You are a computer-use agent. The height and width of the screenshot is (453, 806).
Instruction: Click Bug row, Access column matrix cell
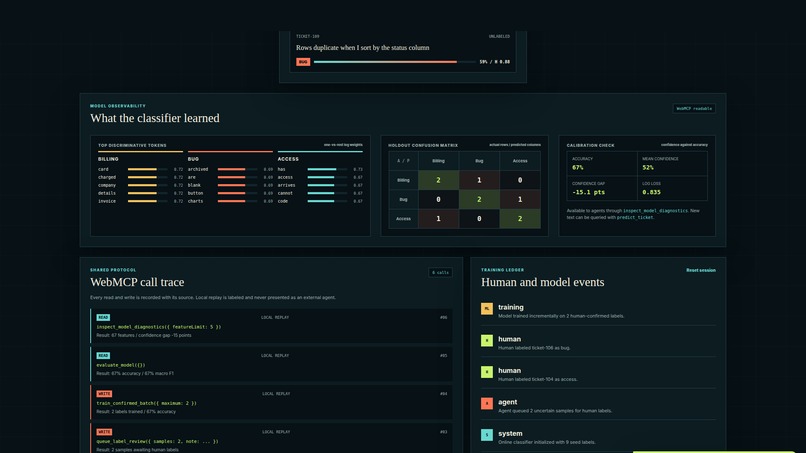[x=520, y=200]
